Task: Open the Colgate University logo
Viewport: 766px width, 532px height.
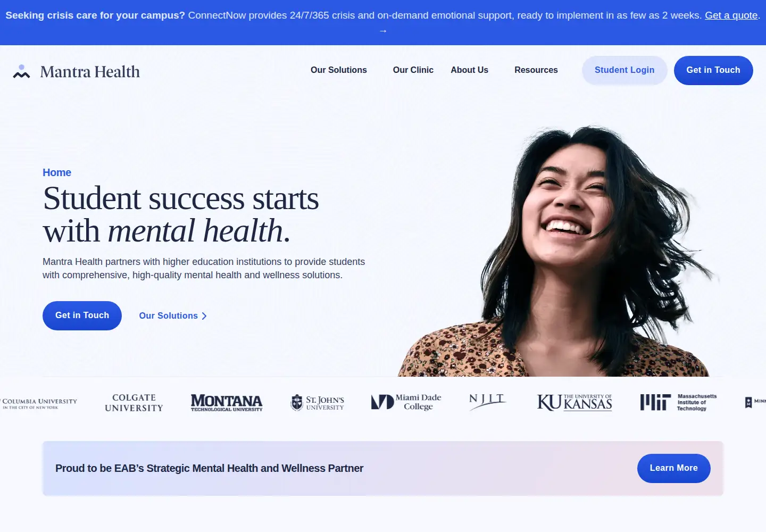Action: coord(134,403)
